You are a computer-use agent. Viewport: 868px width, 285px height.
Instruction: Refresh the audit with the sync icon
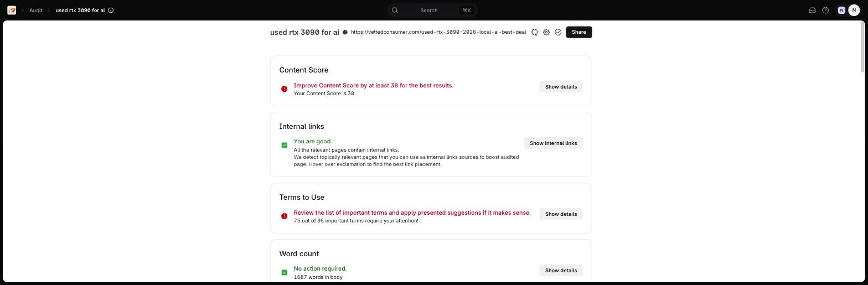[x=535, y=32]
